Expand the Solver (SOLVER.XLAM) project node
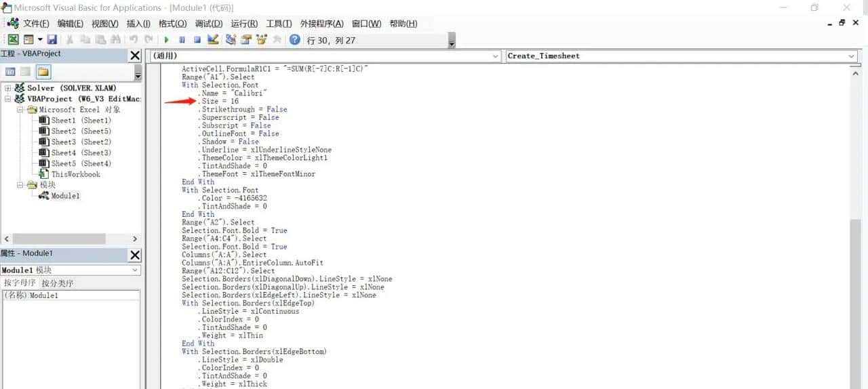Screen dimensions: 868x389 8,88
